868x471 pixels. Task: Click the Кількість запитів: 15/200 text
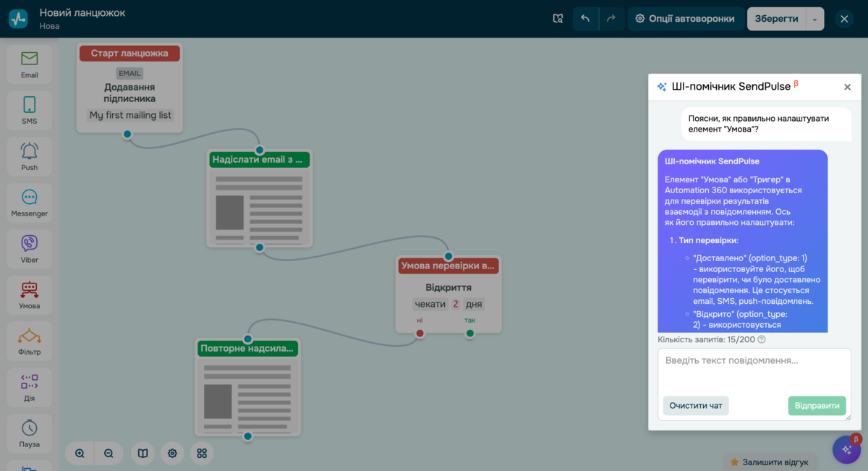[x=706, y=339]
